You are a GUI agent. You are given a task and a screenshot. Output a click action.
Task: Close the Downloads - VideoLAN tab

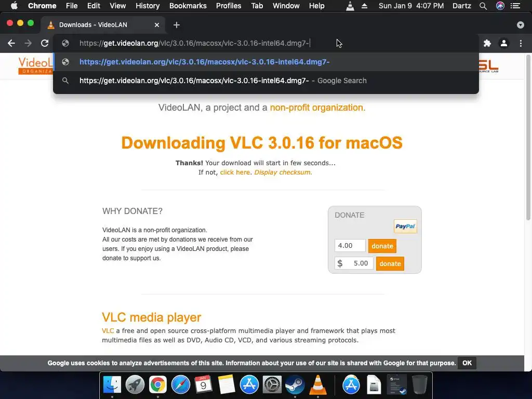pyautogui.click(x=157, y=25)
